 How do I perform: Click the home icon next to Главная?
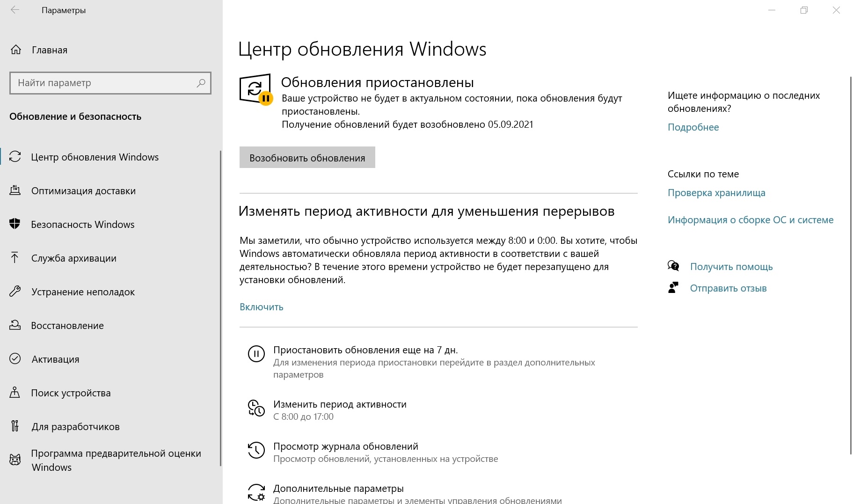coord(16,50)
